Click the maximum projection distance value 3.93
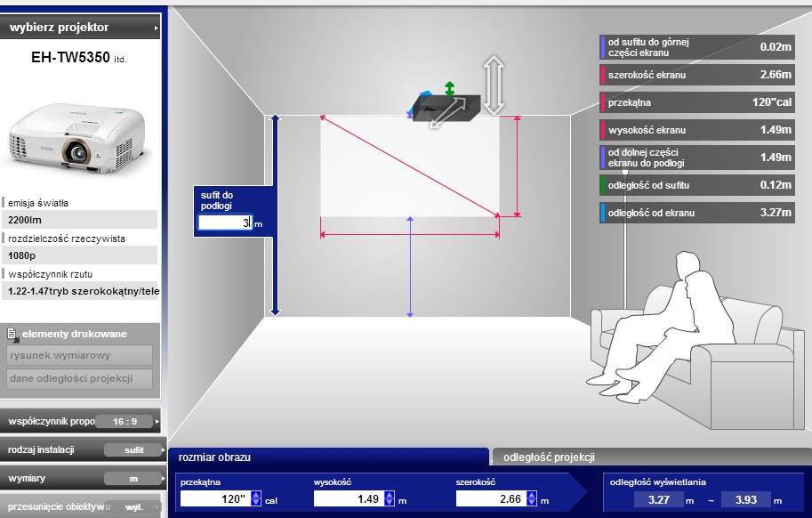This screenshot has height=518, width=812. click(x=745, y=500)
